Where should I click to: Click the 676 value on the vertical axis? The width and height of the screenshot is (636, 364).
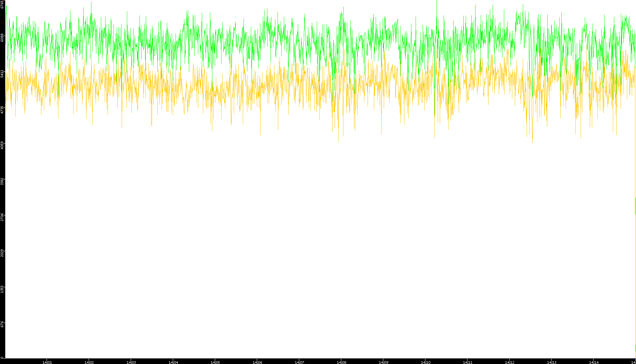coord(2,325)
